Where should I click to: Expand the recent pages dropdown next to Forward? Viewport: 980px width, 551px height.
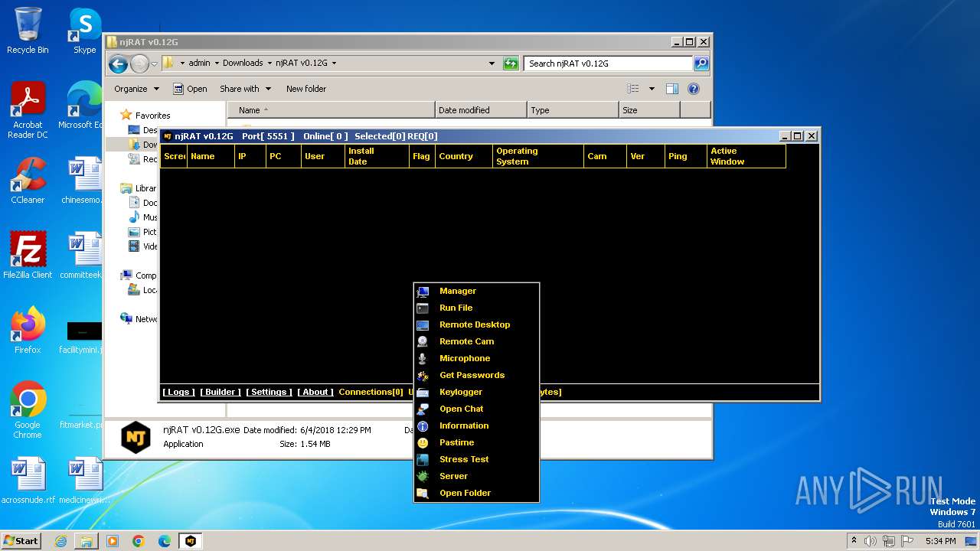(x=154, y=64)
